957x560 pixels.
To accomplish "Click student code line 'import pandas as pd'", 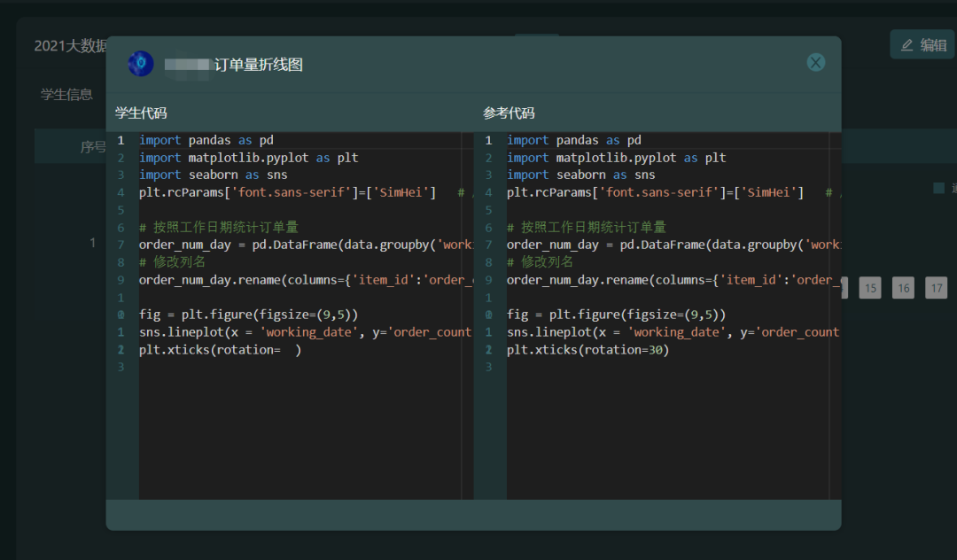I will (206, 140).
